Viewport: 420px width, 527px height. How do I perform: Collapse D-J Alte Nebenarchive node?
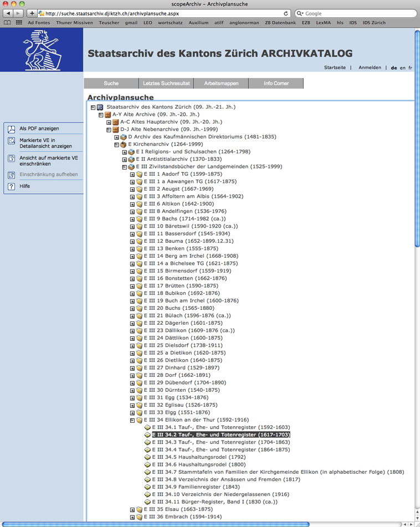[109, 130]
